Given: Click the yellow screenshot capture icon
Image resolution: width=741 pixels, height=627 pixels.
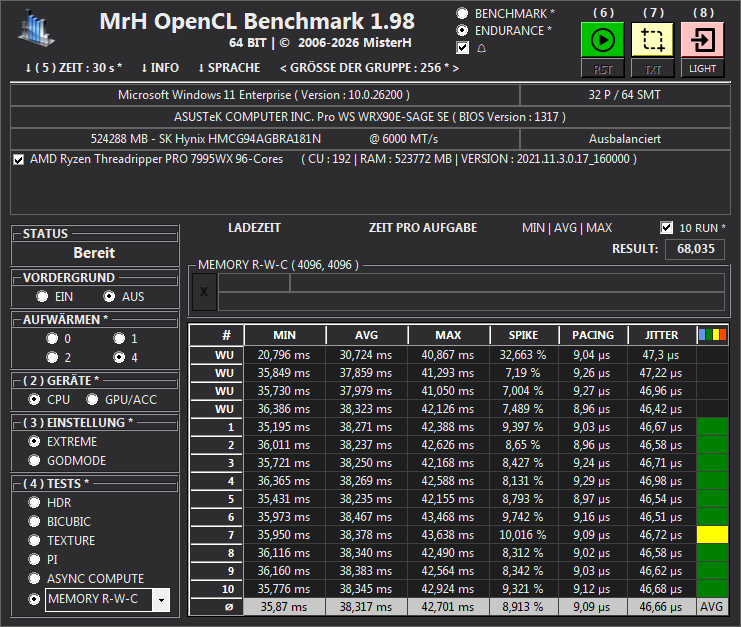Looking at the screenshot, I should pos(653,40).
